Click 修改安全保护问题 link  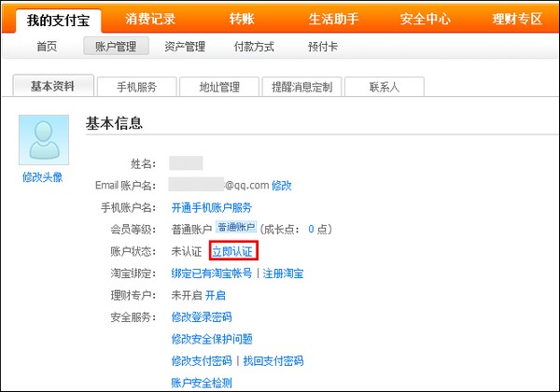(212, 339)
